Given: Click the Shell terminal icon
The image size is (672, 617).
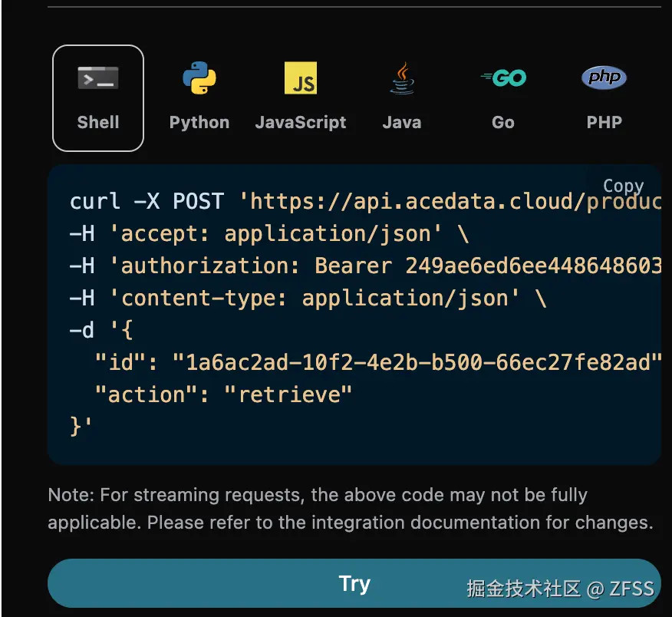Looking at the screenshot, I should (98, 78).
